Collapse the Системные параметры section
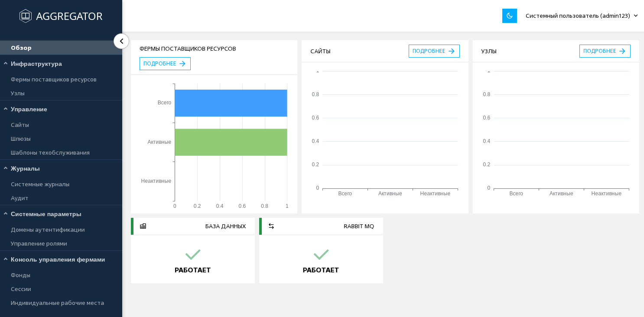This screenshot has height=317, width=644. coord(6,214)
